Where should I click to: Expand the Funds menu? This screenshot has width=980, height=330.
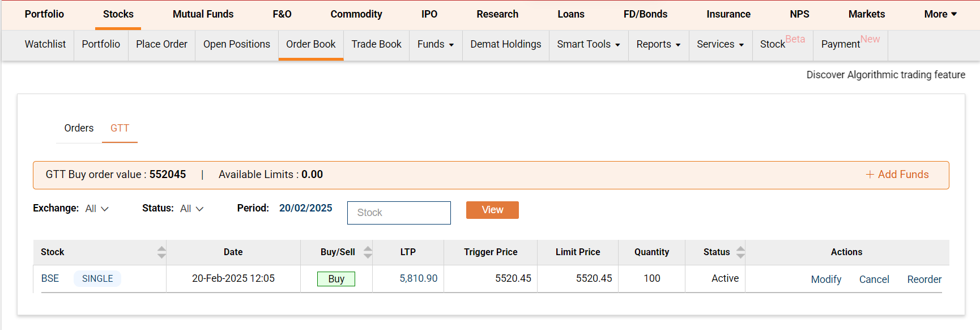point(435,44)
